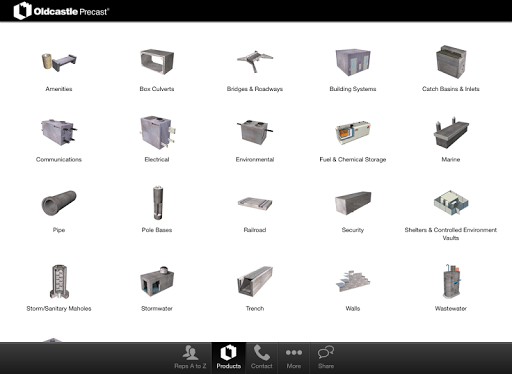Select the Marine product icon
512x374 pixels.
pos(451,133)
